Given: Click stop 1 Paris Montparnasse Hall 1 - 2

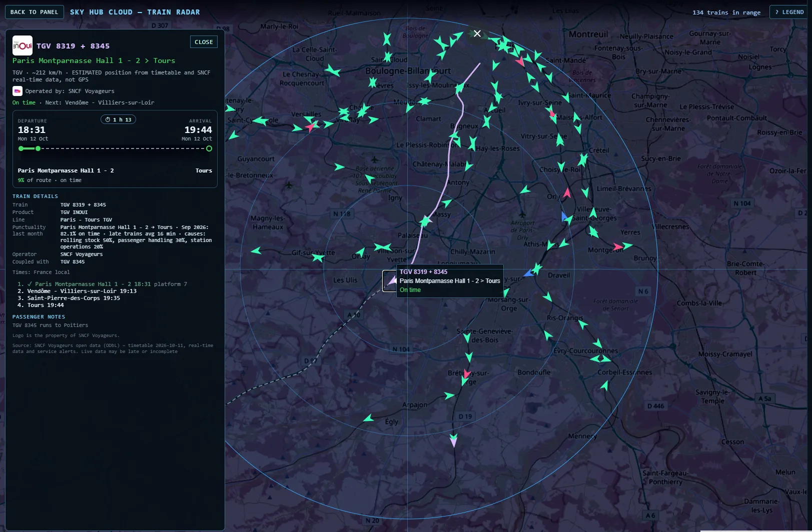Looking at the screenshot, I should pos(102,284).
